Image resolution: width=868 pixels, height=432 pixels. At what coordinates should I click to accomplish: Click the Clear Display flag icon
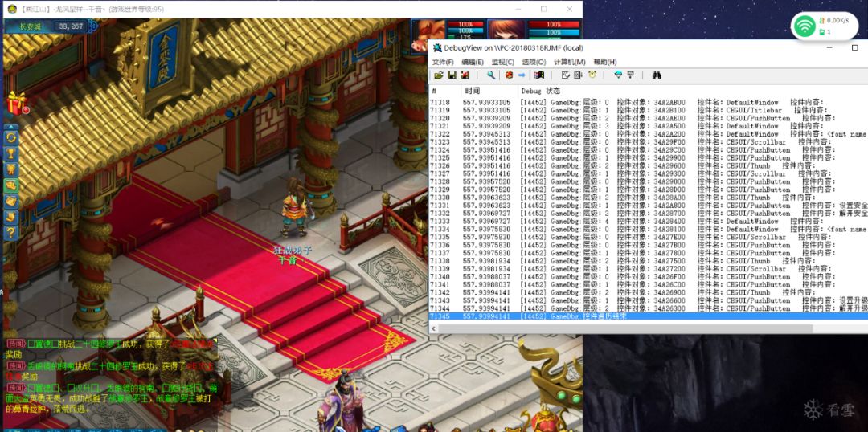coord(539,75)
